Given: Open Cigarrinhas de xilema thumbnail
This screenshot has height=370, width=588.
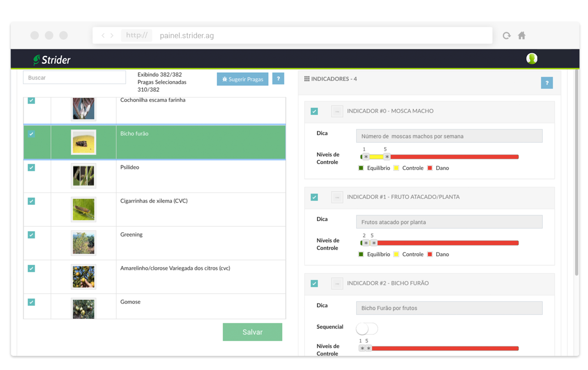Looking at the screenshot, I should 83,209.
